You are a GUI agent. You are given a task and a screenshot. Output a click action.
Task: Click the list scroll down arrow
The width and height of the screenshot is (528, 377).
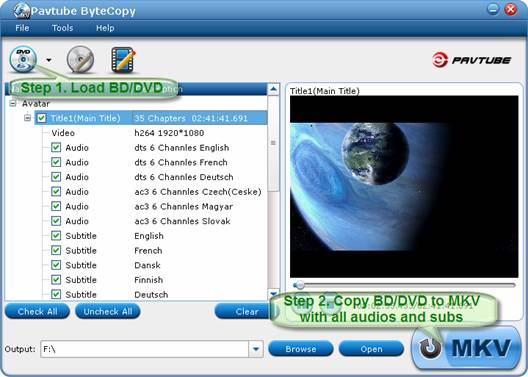tap(273, 294)
